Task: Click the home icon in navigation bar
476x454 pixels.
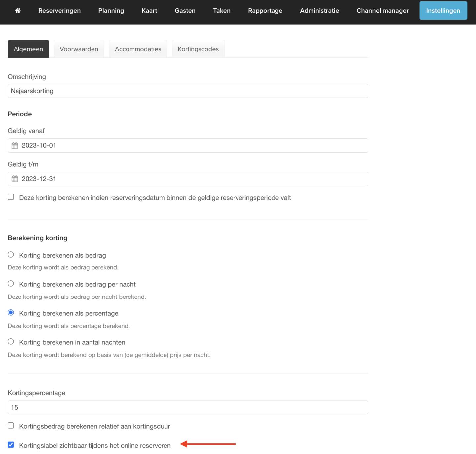Action: tap(18, 11)
